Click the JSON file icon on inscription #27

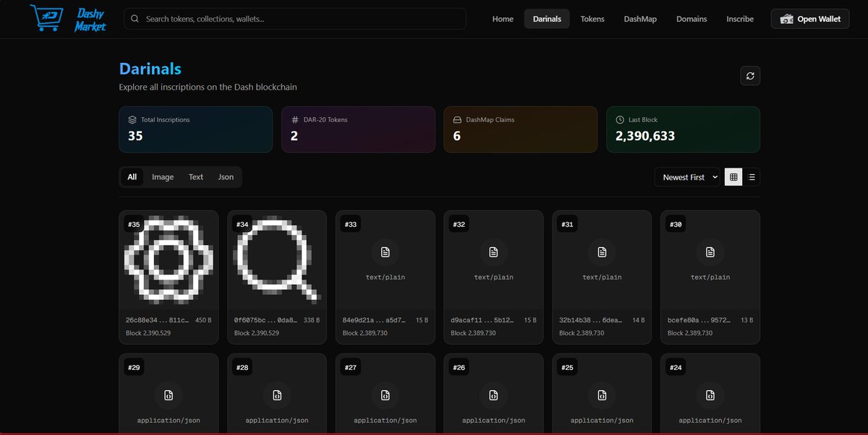[x=385, y=395]
